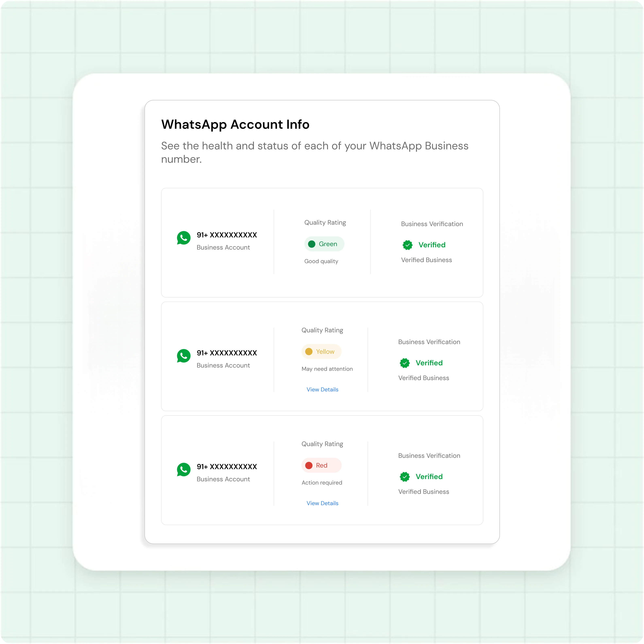Image resolution: width=644 pixels, height=644 pixels.
Task: Click 'Verified' status text in Red row
Action: pyautogui.click(x=429, y=477)
